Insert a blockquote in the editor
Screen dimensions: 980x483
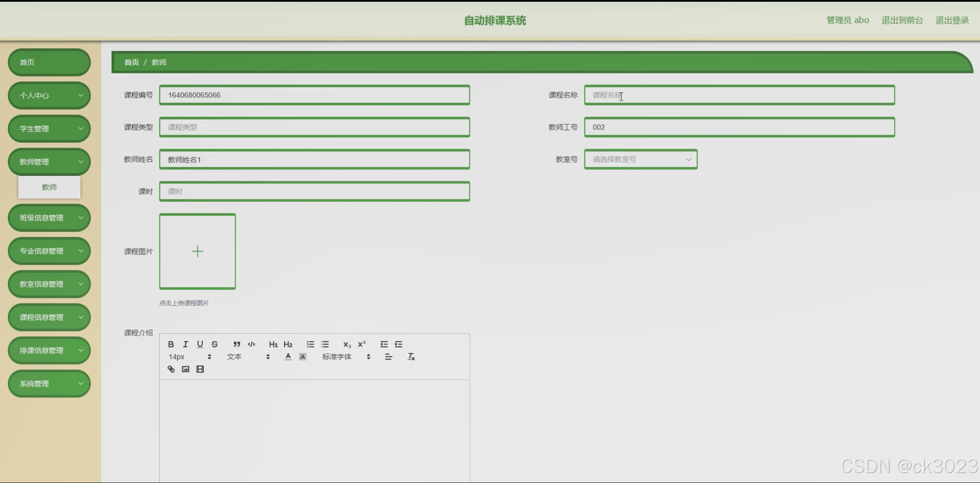pyautogui.click(x=236, y=344)
